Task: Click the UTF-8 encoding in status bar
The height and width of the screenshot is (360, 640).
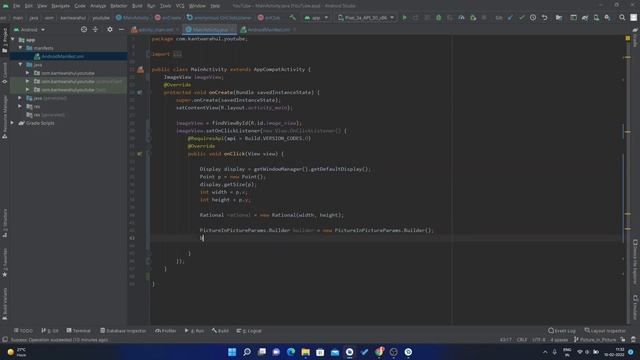Action: 539,340
